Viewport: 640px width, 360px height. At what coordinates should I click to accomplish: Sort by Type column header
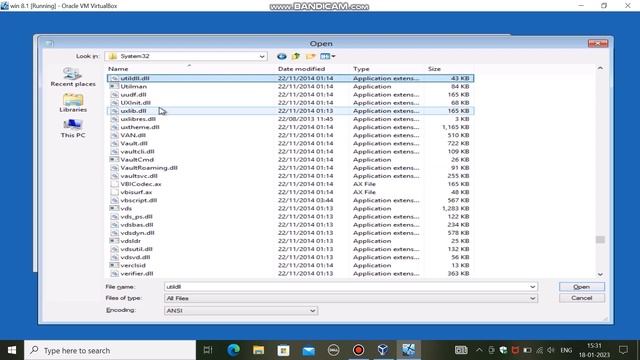coord(361,69)
